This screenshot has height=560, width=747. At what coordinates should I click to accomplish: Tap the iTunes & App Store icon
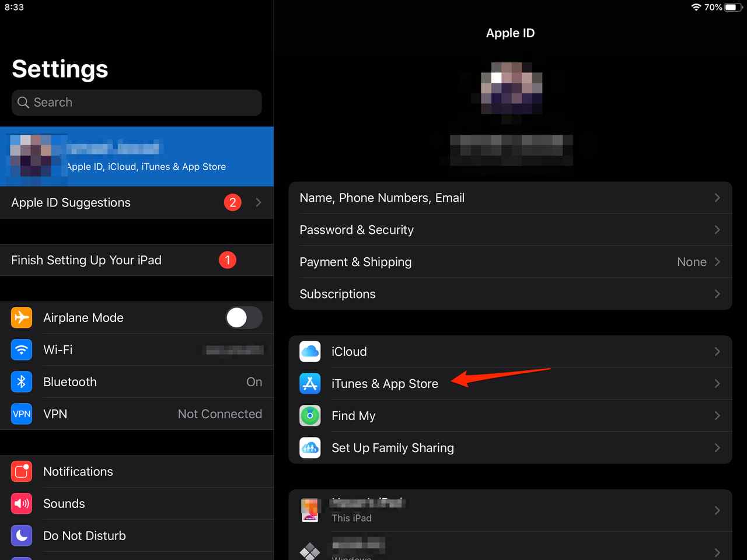tap(310, 383)
